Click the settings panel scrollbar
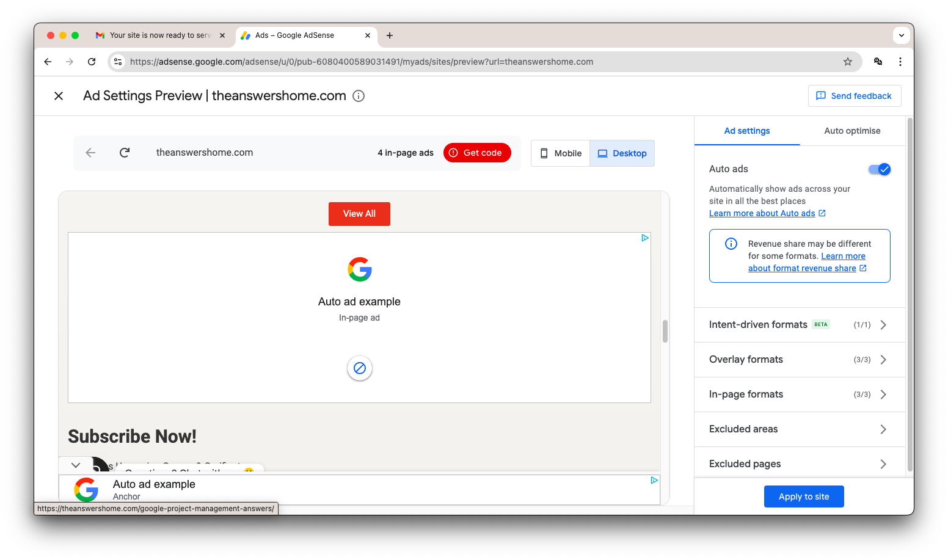 pyautogui.click(x=910, y=294)
